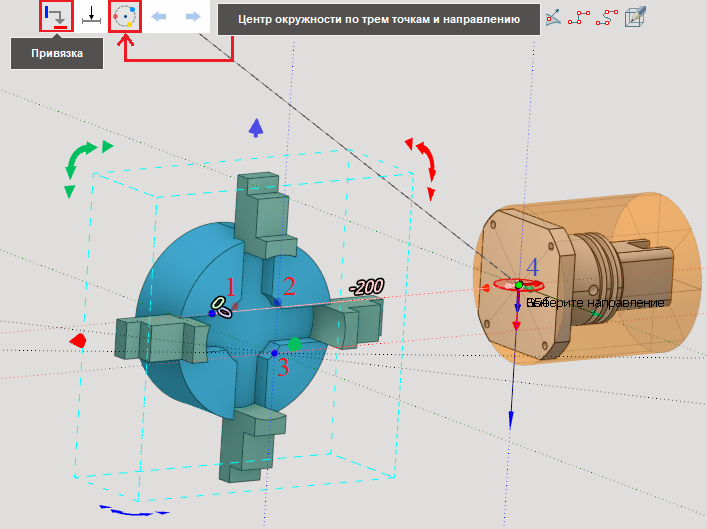This screenshot has height=529, width=707.
Task: Click the red left-pointing axis arrow
Action: (x=78, y=341)
